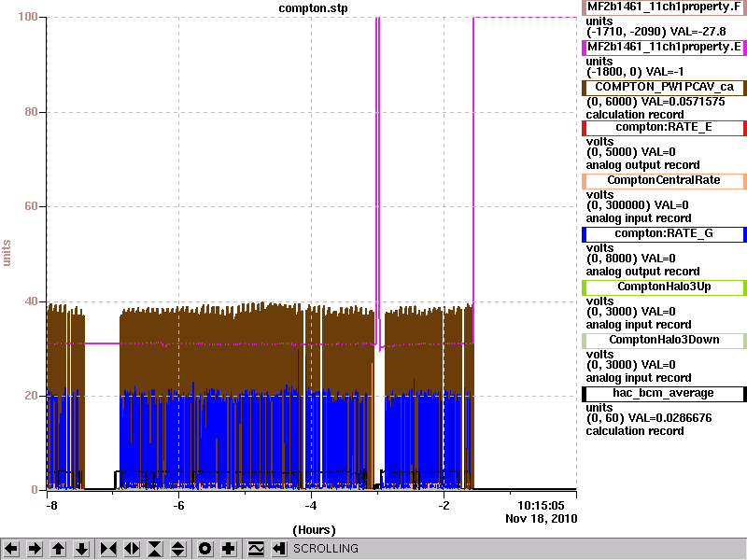Screen dimensions: 747x560
Task: Click the y-axis tick label 60
Action: (31, 206)
